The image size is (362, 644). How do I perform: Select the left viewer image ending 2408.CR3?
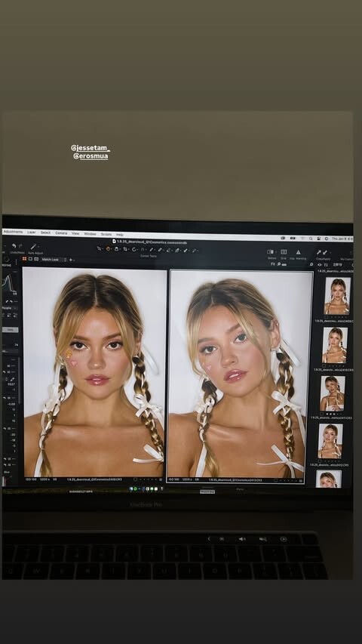[94, 372]
